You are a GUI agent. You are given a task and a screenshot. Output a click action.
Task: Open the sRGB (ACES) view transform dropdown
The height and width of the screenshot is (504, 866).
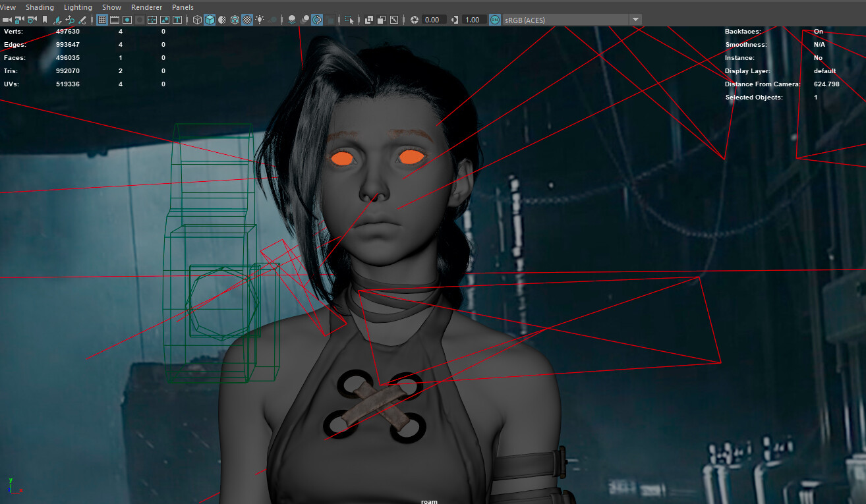coord(635,20)
